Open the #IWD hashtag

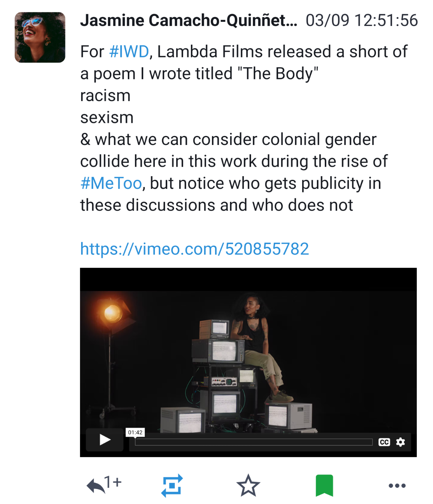click(x=129, y=52)
